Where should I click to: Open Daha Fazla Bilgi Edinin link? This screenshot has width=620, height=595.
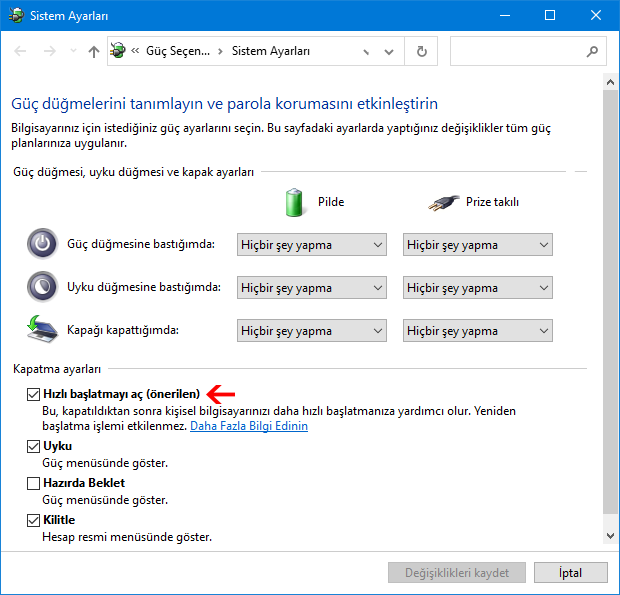[x=249, y=426]
